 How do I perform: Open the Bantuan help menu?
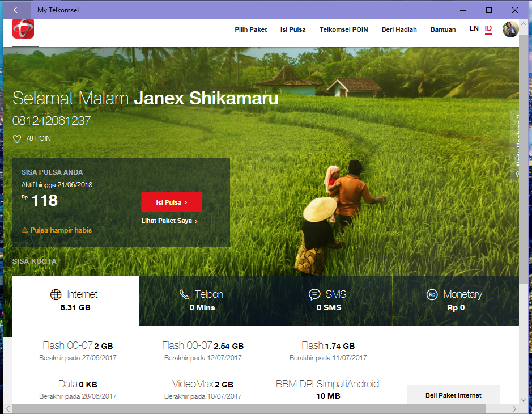443,29
